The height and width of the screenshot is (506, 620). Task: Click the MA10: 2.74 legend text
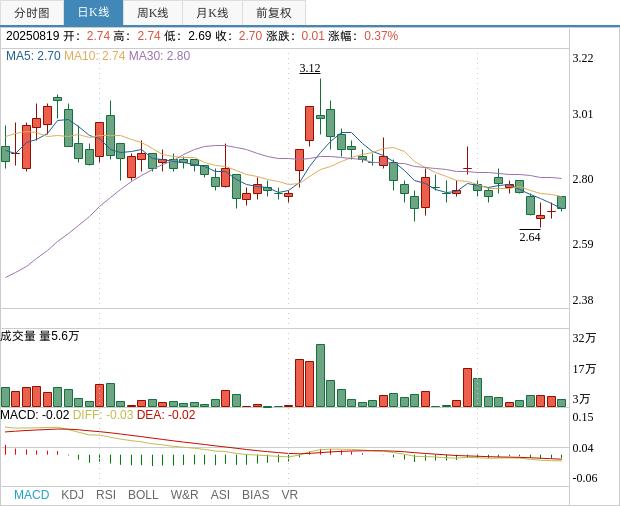(95, 56)
